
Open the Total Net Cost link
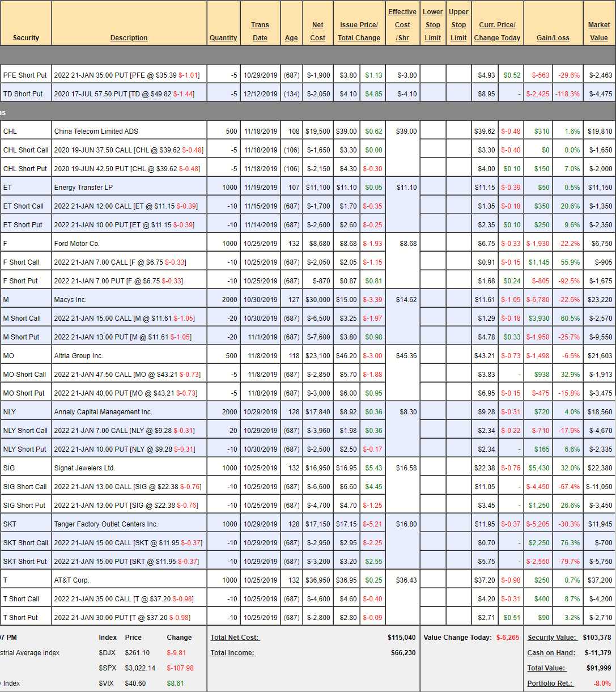click(235, 638)
